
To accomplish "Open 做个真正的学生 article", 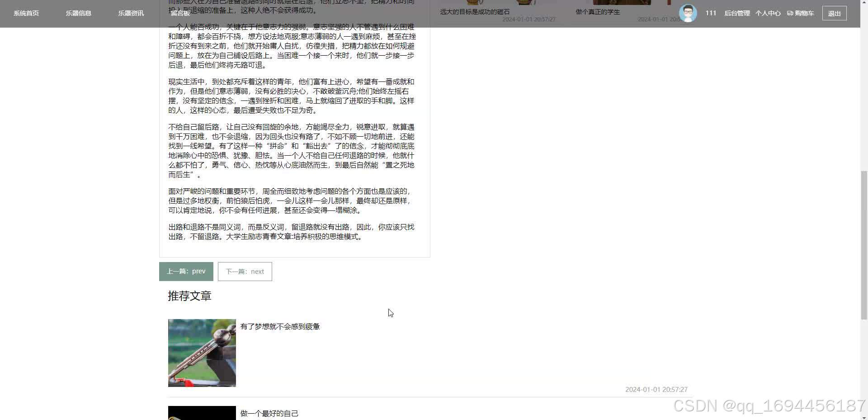I will tap(598, 12).
